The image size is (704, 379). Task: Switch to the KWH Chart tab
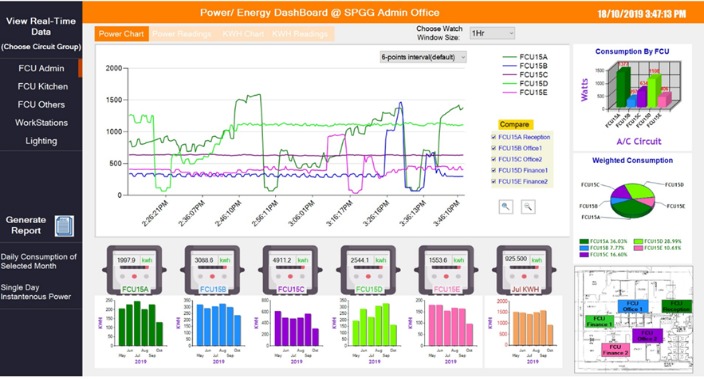(x=243, y=34)
